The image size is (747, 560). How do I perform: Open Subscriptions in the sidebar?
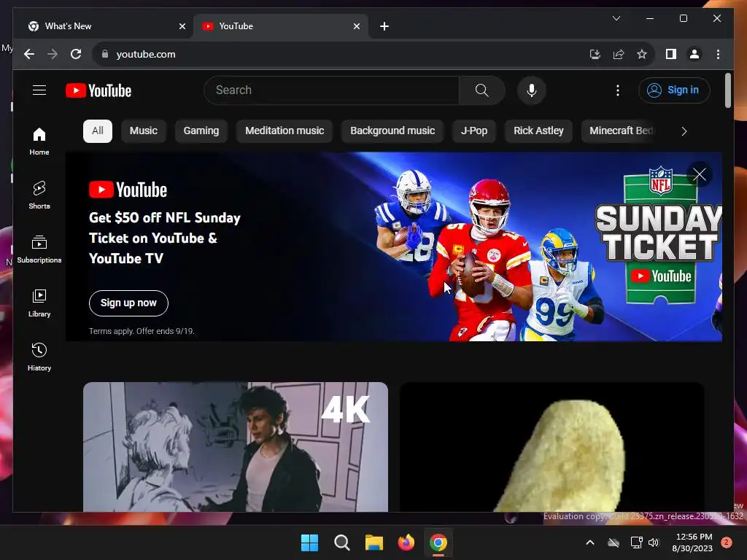(39, 249)
